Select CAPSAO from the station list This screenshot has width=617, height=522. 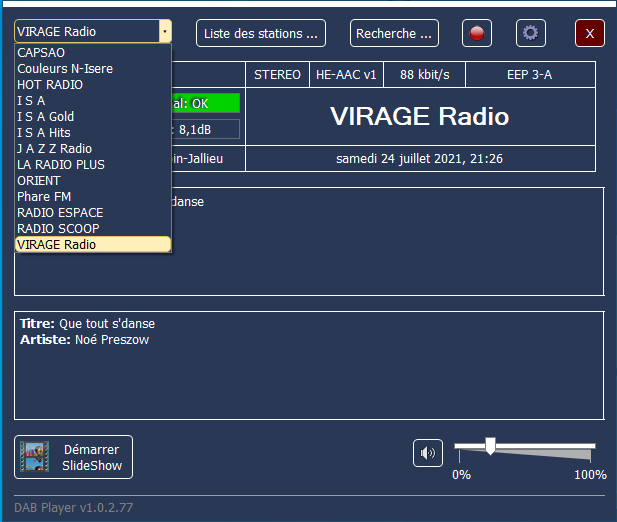tap(93, 52)
